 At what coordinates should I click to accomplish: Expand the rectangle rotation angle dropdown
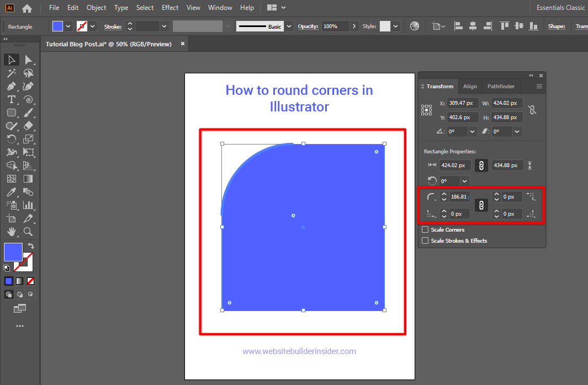coord(465,181)
